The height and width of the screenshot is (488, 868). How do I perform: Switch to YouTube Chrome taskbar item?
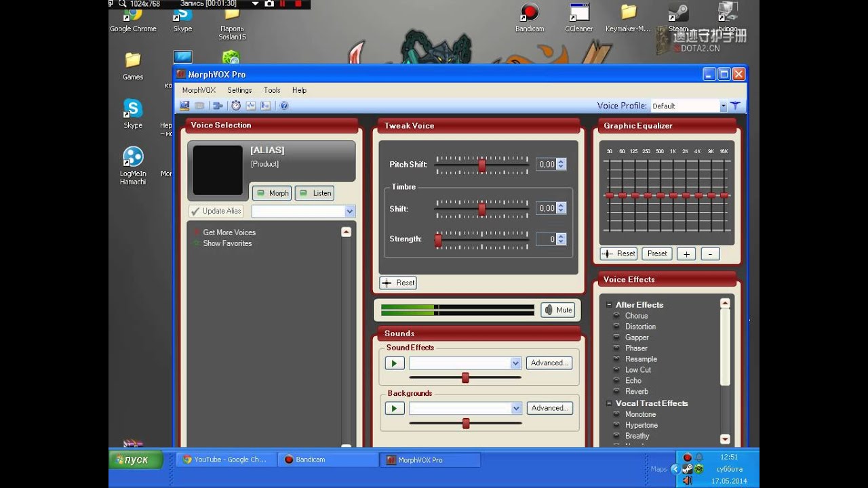226,460
